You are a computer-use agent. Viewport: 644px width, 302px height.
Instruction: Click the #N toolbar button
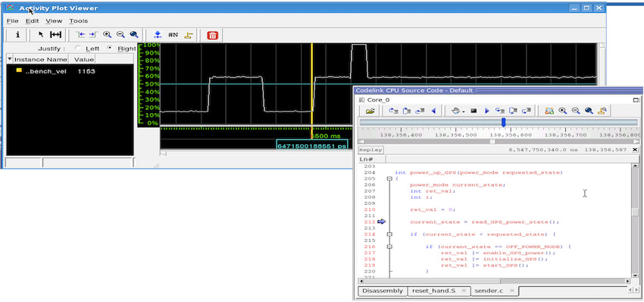coord(173,35)
